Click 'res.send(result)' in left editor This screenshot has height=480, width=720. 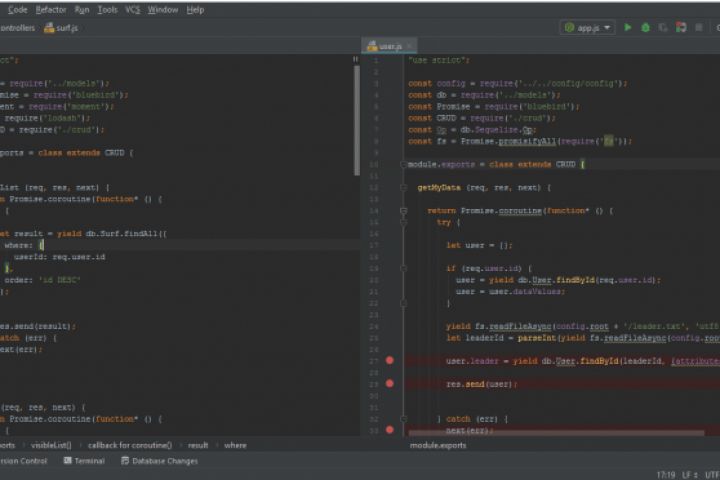(38, 326)
